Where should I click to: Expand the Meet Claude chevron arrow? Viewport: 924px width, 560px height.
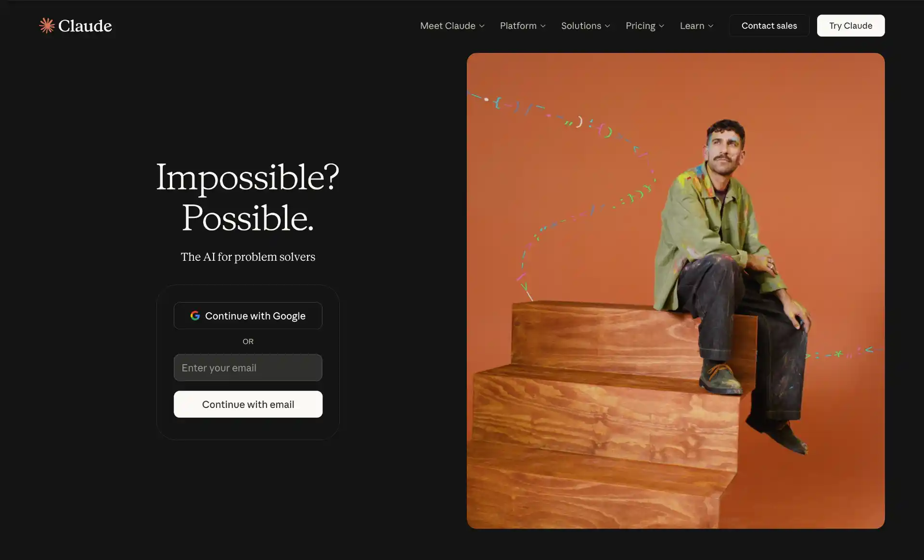pyautogui.click(x=482, y=26)
